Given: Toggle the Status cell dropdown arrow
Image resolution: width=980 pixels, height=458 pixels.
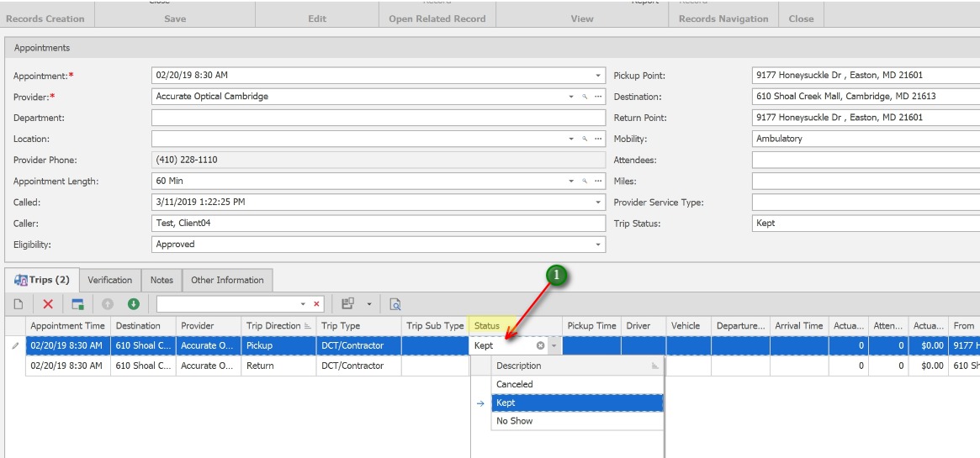Looking at the screenshot, I should 554,345.
